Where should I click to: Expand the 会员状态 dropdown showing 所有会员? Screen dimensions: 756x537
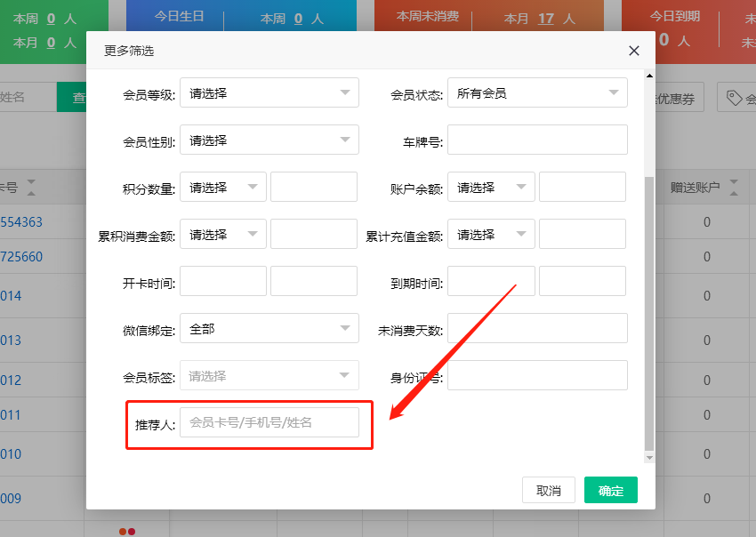point(537,92)
